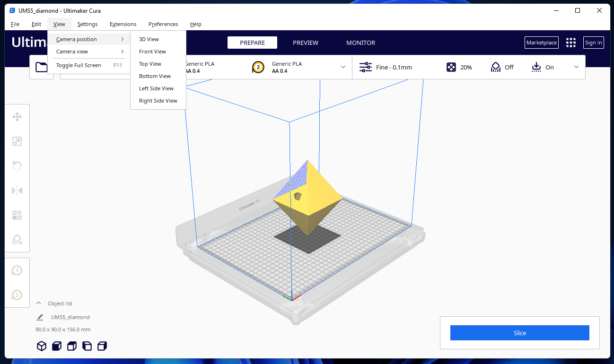Switch to right side view cube icon

[x=102, y=346]
